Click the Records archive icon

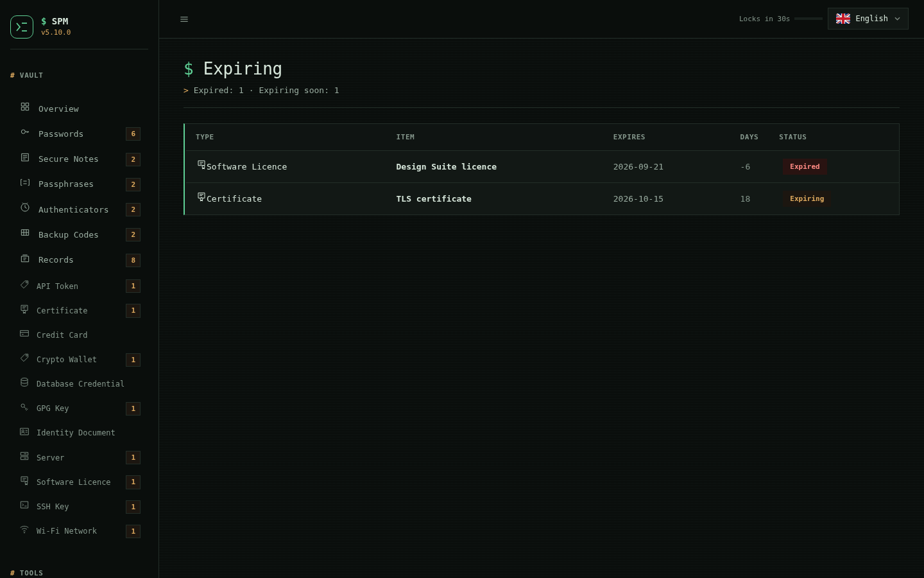coord(25,258)
